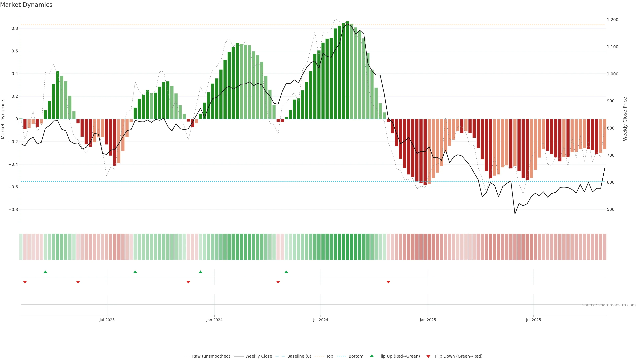Click the rightmost green flip-up triangle marker
Screen dimensions: 644x362
[286, 272]
